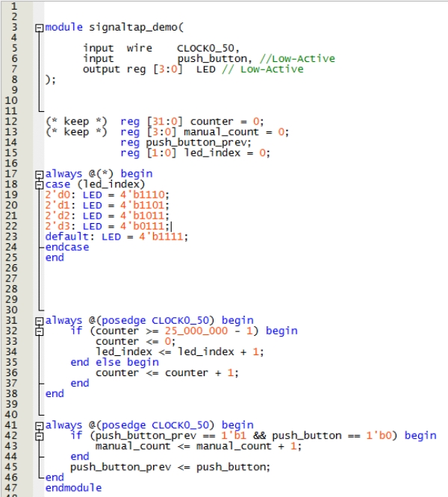Collapse the if (push_button_prev ...) fold marker on line 42
The height and width of the screenshot is (497, 448).
pyautogui.click(x=39, y=435)
